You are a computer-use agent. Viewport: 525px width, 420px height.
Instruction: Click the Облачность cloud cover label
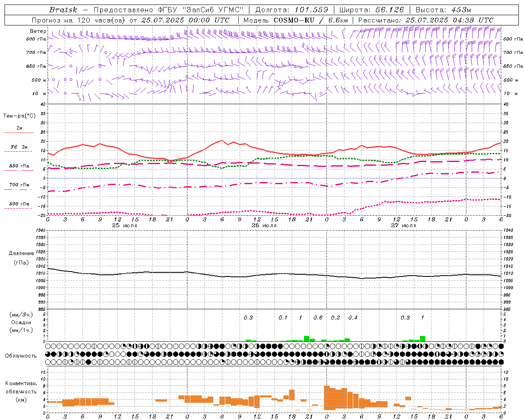[21, 356]
